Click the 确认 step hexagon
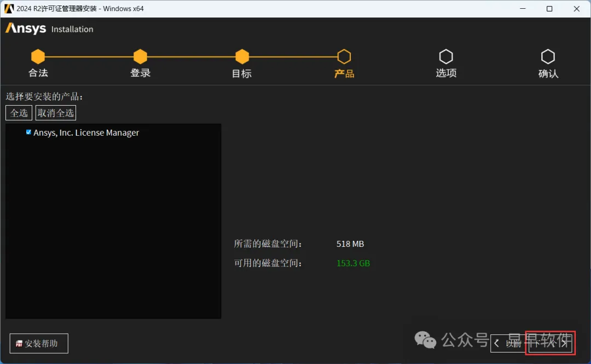Screen dimensions: 591x364 548,56
